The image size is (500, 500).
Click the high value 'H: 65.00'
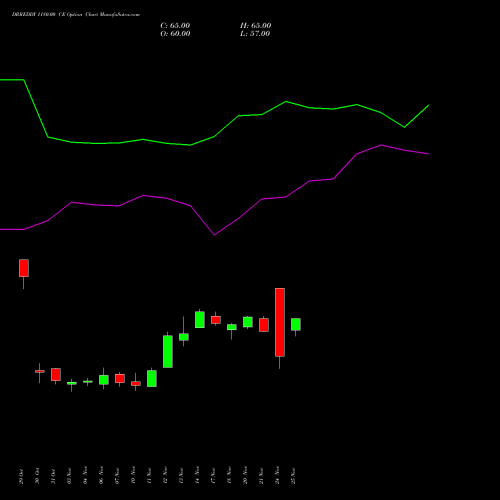point(256,26)
